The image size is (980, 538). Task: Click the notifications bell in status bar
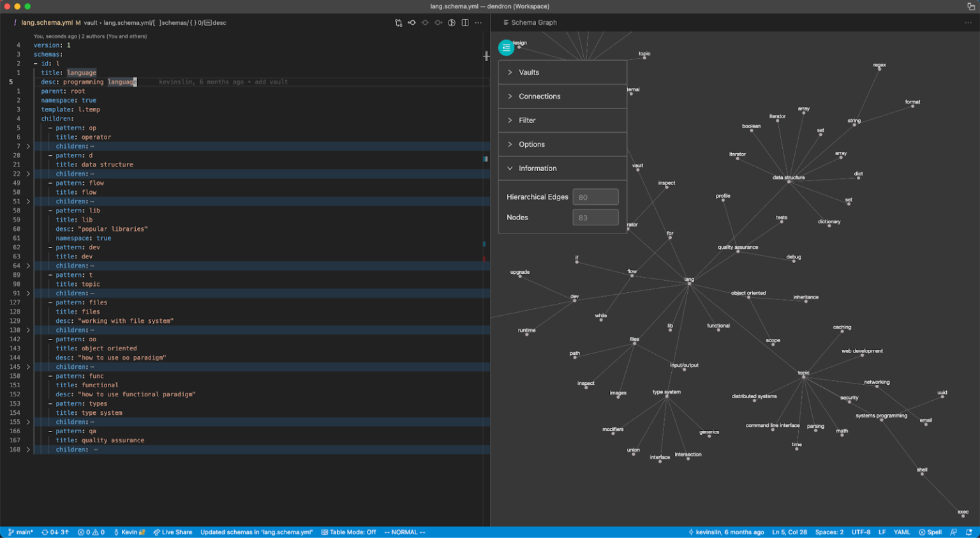coord(969,532)
